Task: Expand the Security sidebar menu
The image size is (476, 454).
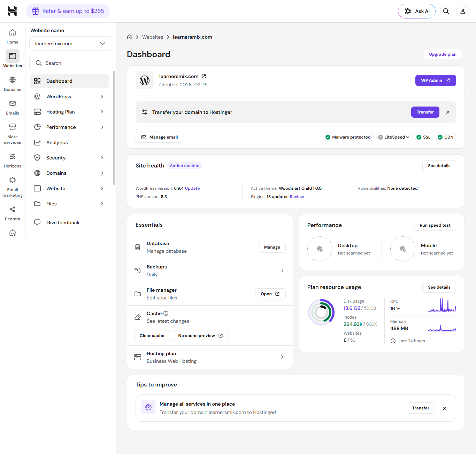Action: pyautogui.click(x=69, y=158)
